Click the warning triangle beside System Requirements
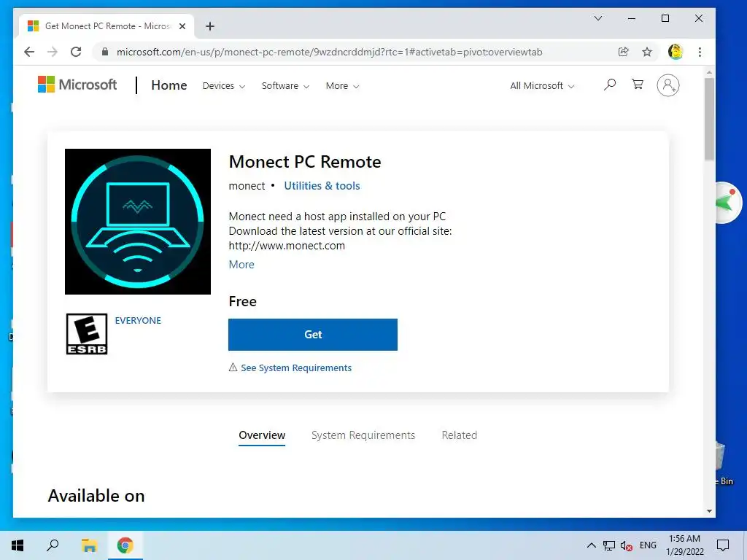 (x=233, y=367)
